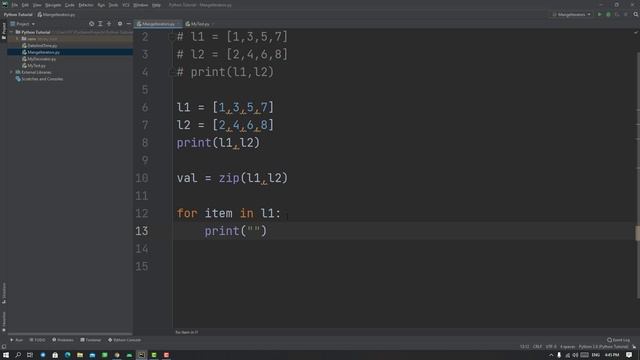Select the highlighted MergeIteration.py tree file
Image resolution: width=640 pixels, height=360 pixels.
(70, 52)
